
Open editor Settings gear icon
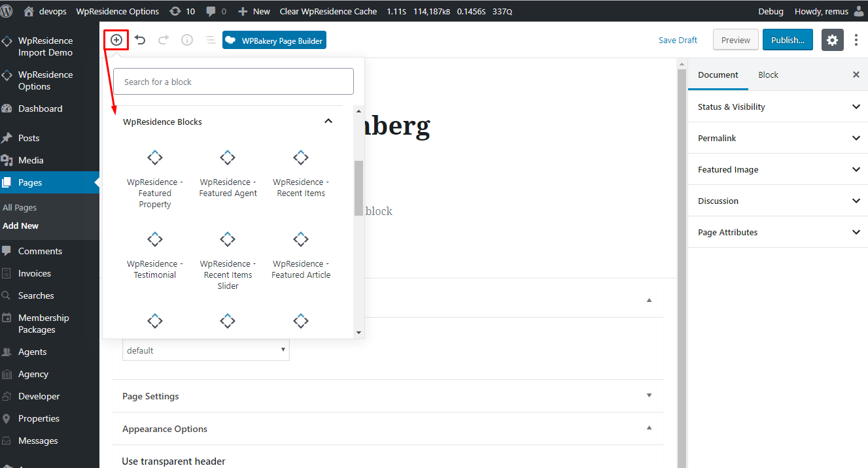[x=832, y=40]
